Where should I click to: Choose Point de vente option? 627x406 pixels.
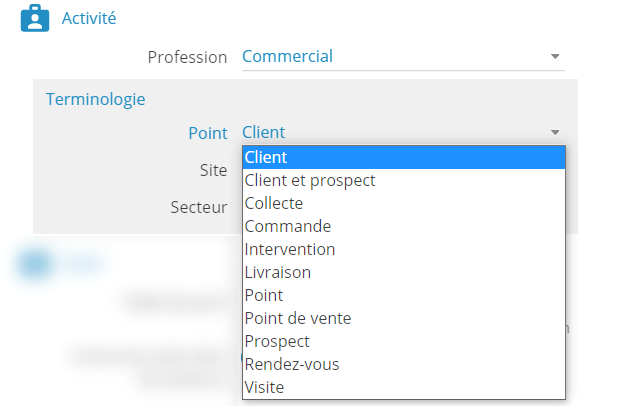click(x=404, y=318)
